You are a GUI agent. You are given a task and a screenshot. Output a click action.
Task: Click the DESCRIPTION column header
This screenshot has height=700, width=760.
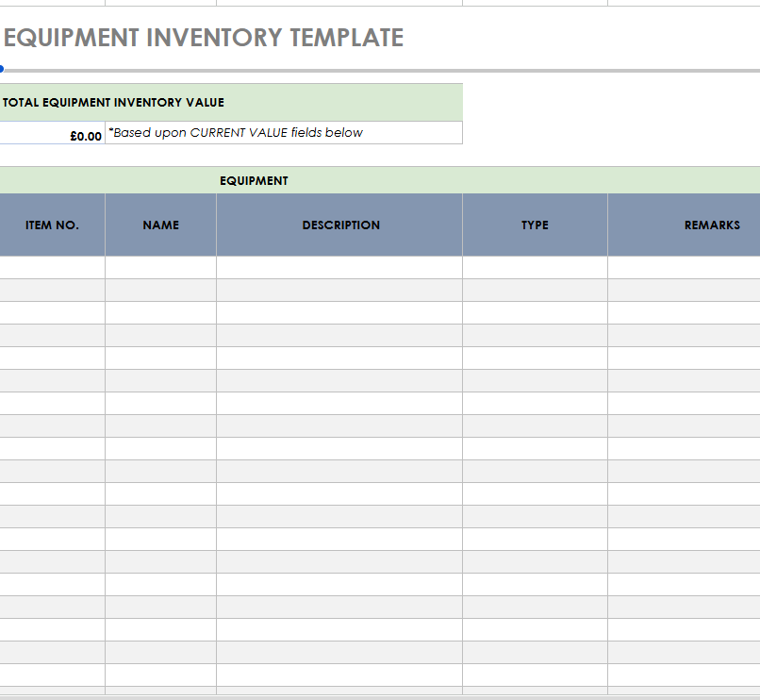[339, 225]
